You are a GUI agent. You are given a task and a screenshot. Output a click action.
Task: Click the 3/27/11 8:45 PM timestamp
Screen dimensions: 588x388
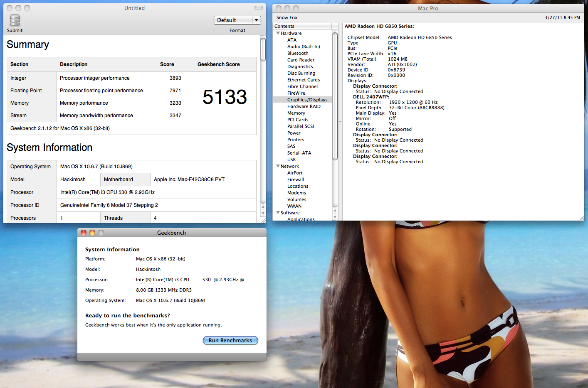coord(562,17)
